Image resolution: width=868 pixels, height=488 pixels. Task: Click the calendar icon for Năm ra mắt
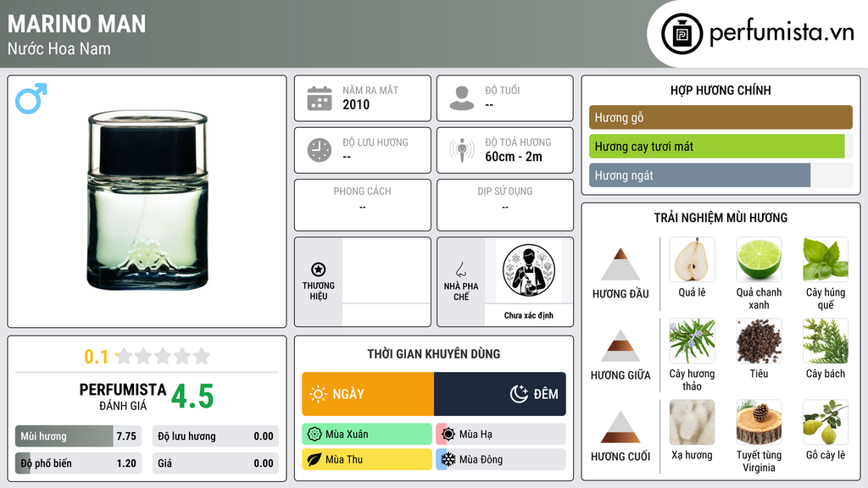320,98
